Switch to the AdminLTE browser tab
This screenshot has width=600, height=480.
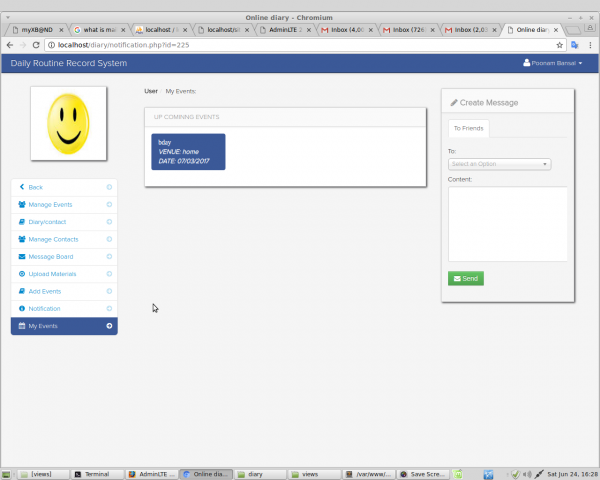[x=285, y=30]
